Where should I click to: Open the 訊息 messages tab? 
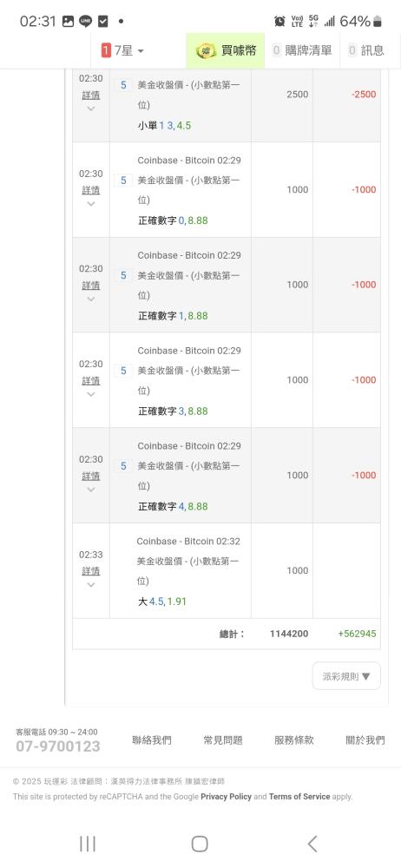365,51
